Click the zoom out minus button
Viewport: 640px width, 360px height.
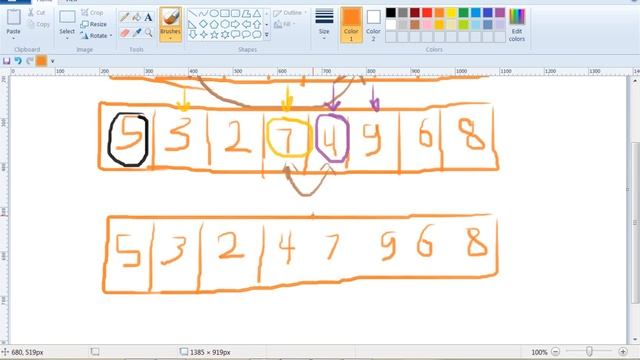pyautogui.click(x=556, y=351)
